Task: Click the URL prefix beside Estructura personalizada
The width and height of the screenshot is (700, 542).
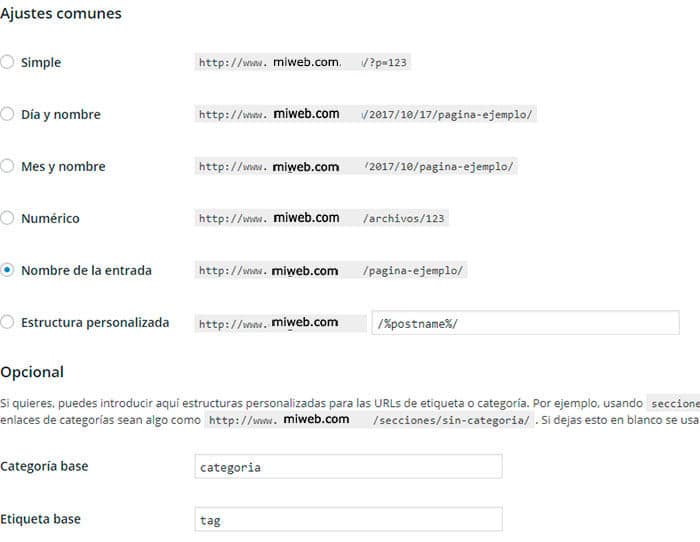Action: [281, 323]
